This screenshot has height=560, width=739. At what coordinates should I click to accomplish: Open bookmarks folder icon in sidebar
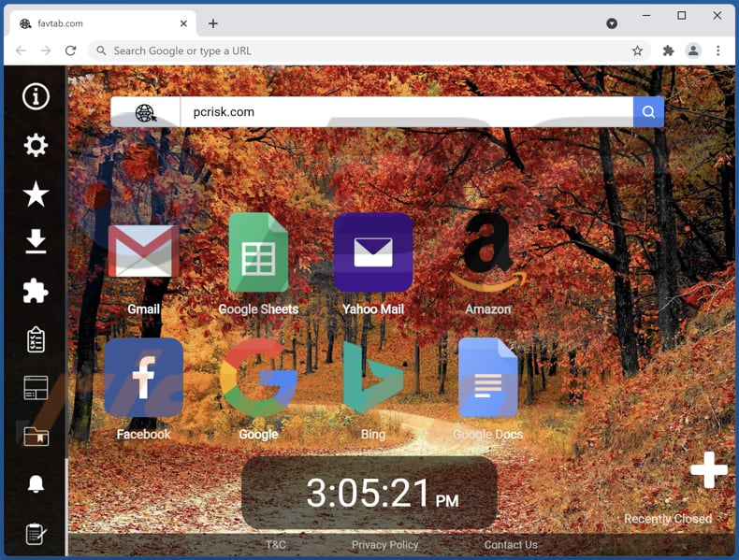point(36,437)
